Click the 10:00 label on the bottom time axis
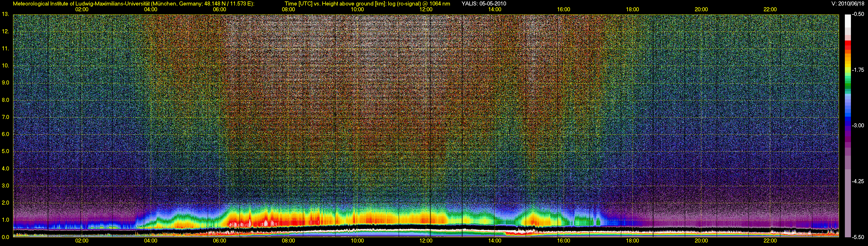 point(357,241)
